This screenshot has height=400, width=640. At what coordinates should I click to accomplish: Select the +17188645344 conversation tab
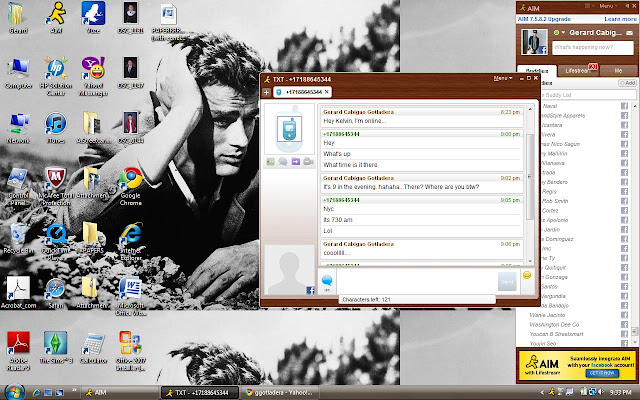[x=300, y=92]
